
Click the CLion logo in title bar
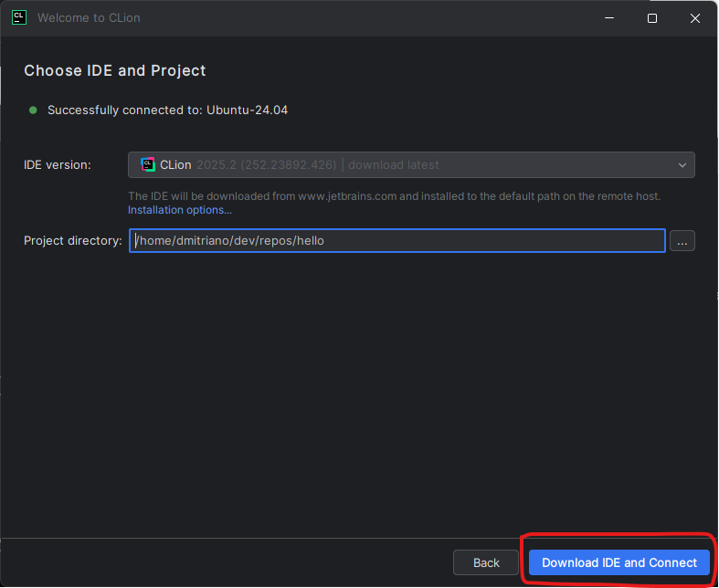pyautogui.click(x=19, y=17)
